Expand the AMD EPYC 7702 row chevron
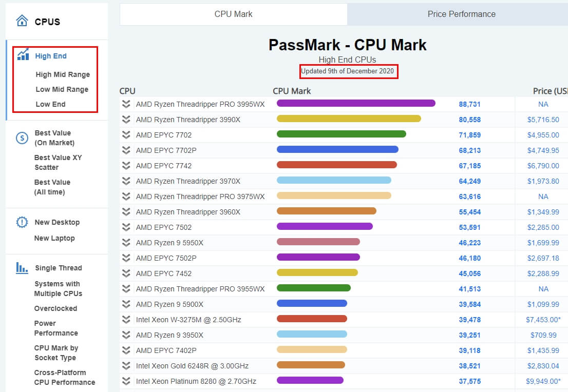This screenshot has width=568, height=392. click(x=126, y=135)
